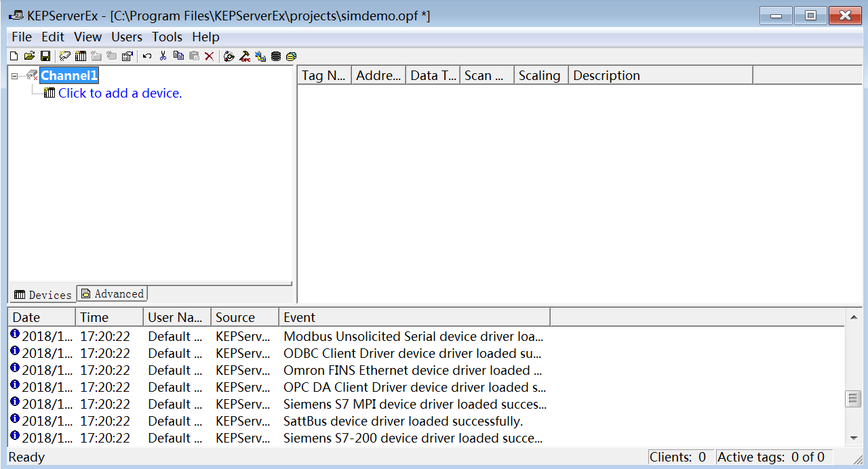Save the project using the floppy disk icon
Viewport: 868px width, 469px height.
45,56
